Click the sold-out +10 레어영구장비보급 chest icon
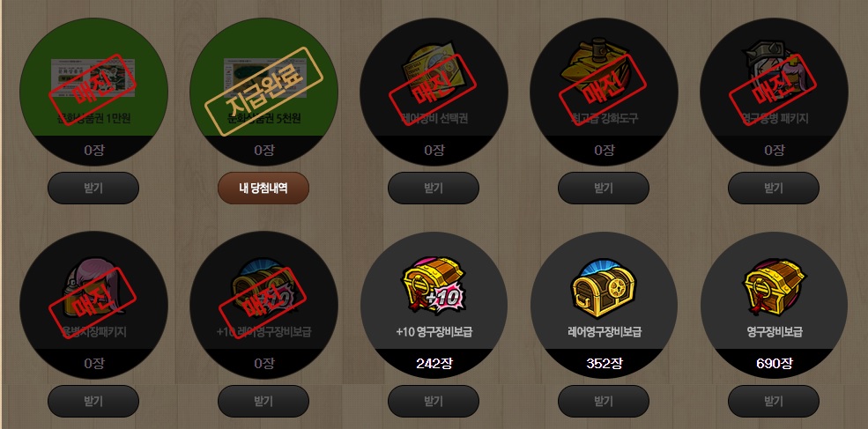This screenshot has width=868, height=429. coord(264,290)
